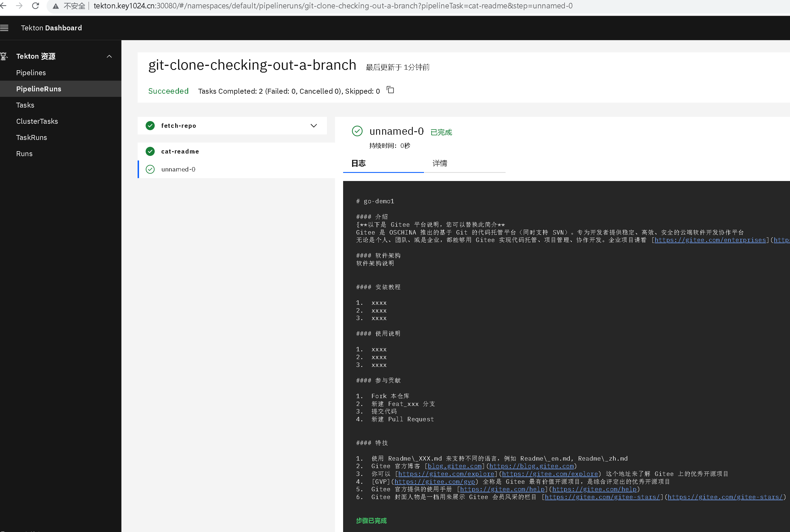Open parenthesized gitee.com/gitee-stars link
790x532 pixels.
click(x=725, y=497)
